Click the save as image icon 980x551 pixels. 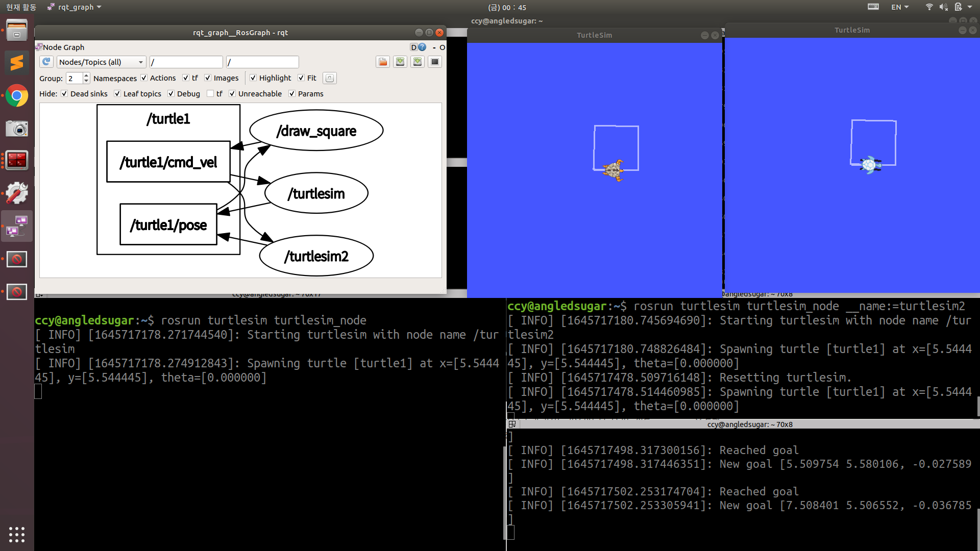[435, 62]
